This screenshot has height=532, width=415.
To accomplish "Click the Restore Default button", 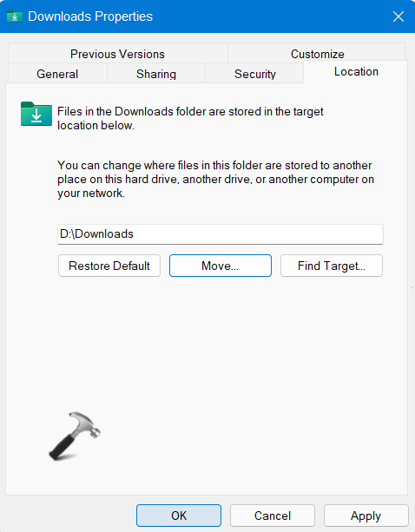I will pos(109,266).
